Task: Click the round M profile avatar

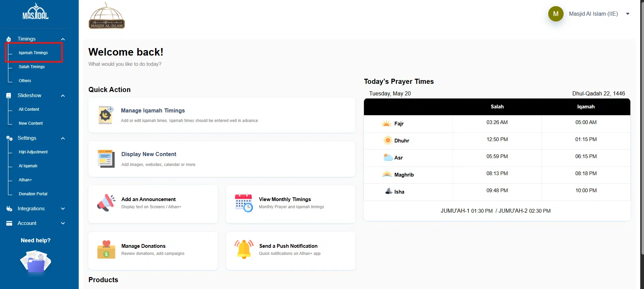Action: 555,14
